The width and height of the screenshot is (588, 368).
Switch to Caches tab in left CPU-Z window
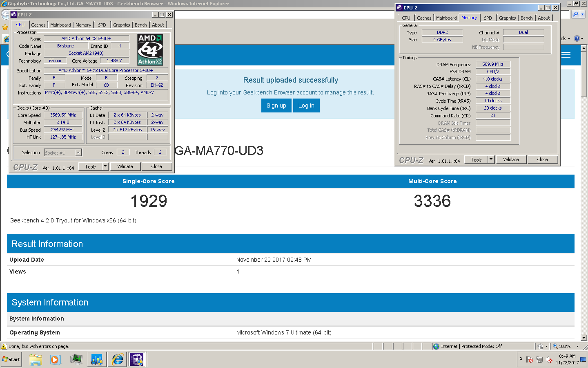coord(38,25)
